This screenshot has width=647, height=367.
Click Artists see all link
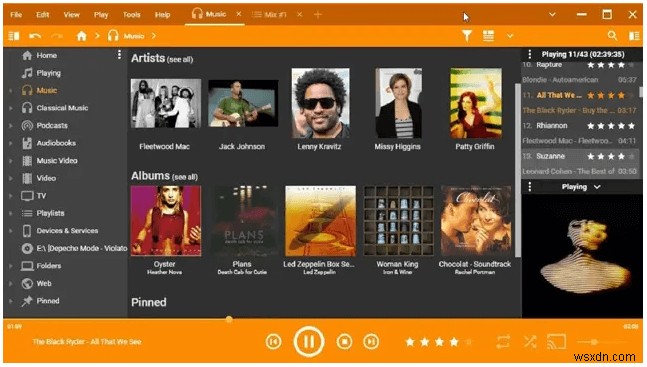[x=180, y=59]
